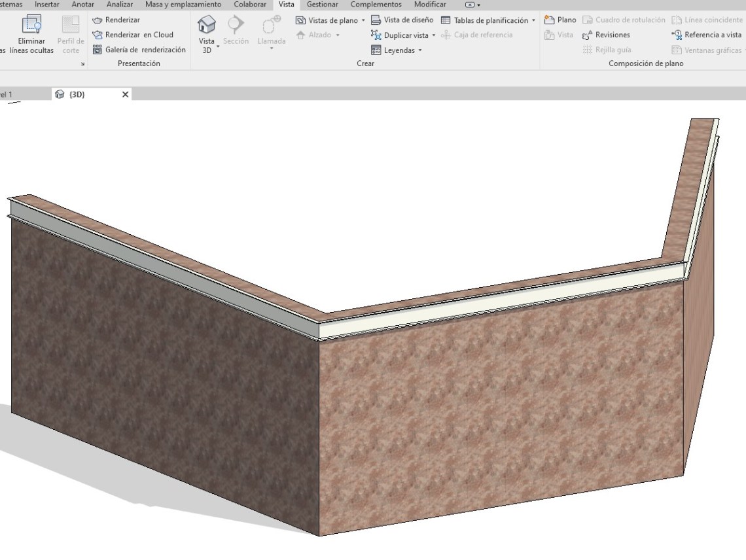The image size is (746, 560).
Task: Open the Gestionar ribbon tab
Action: (x=323, y=5)
